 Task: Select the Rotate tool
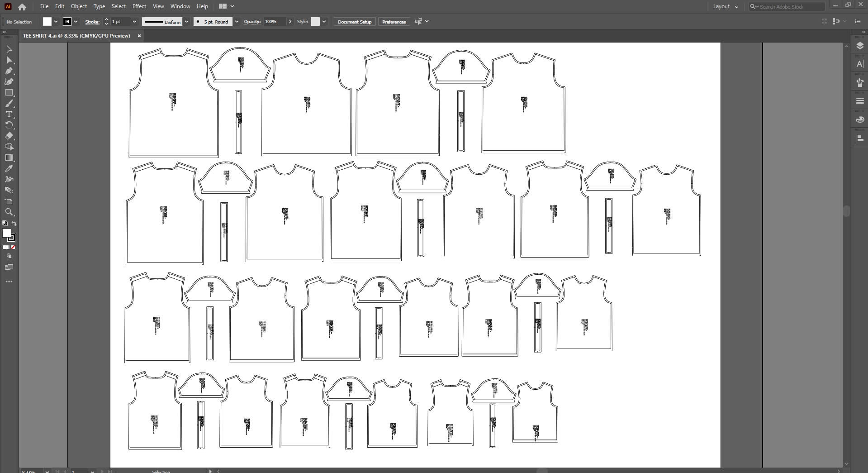9,125
